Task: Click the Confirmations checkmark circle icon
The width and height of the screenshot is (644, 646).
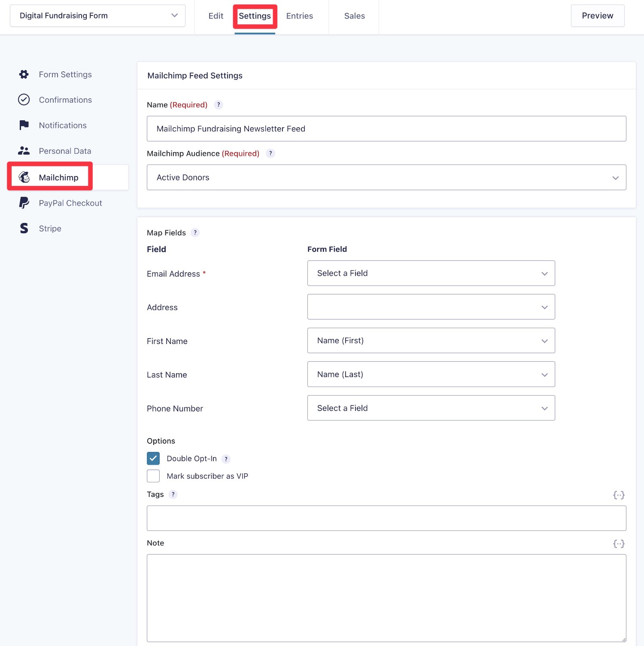Action: [24, 100]
